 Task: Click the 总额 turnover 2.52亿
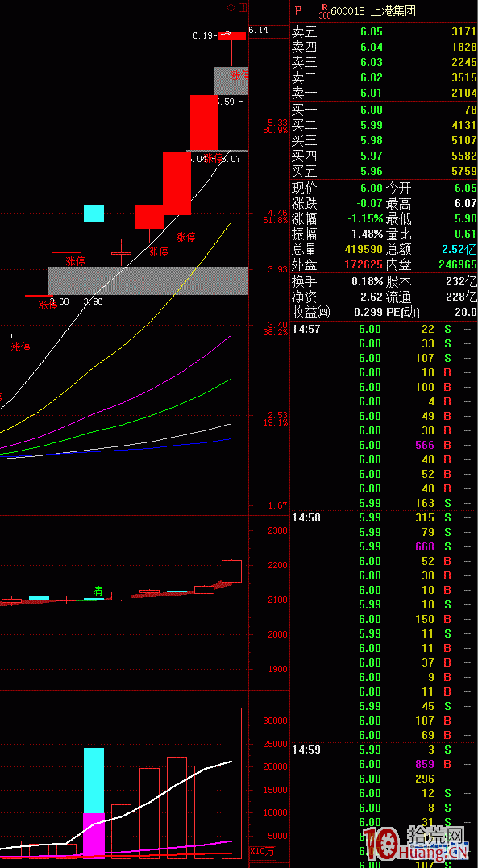pyautogui.click(x=461, y=249)
